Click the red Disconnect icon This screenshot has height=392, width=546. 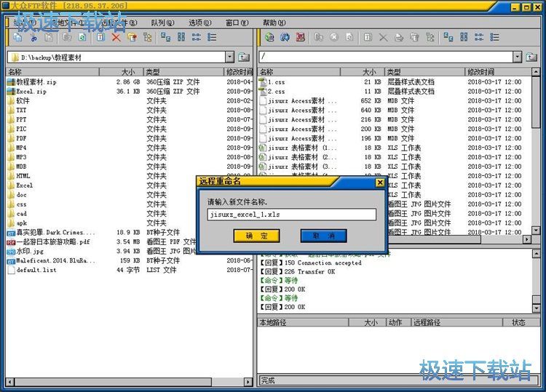click(x=300, y=37)
